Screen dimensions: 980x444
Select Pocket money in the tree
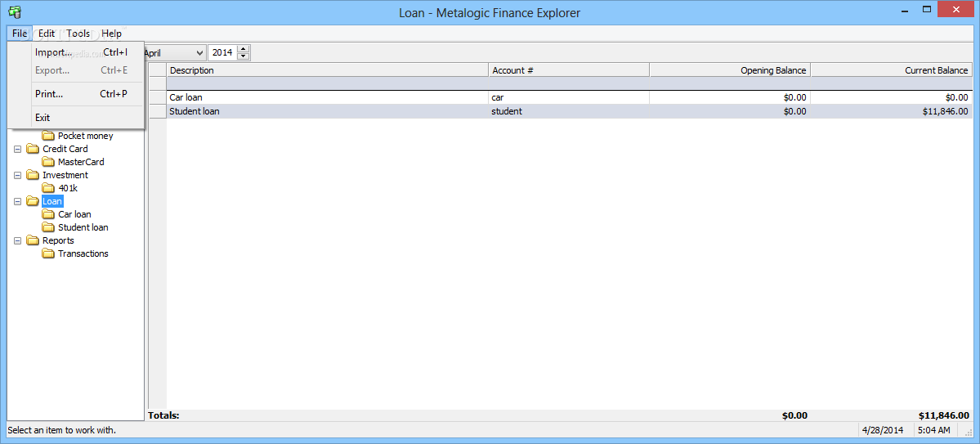86,136
